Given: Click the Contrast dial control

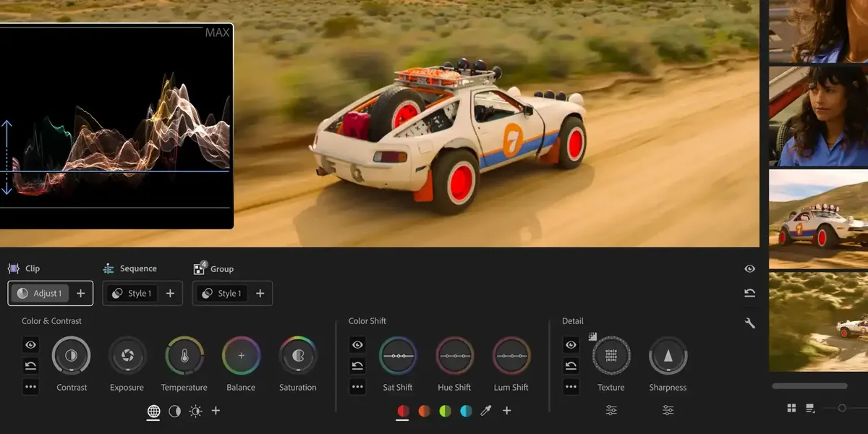Looking at the screenshot, I should [x=72, y=355].
